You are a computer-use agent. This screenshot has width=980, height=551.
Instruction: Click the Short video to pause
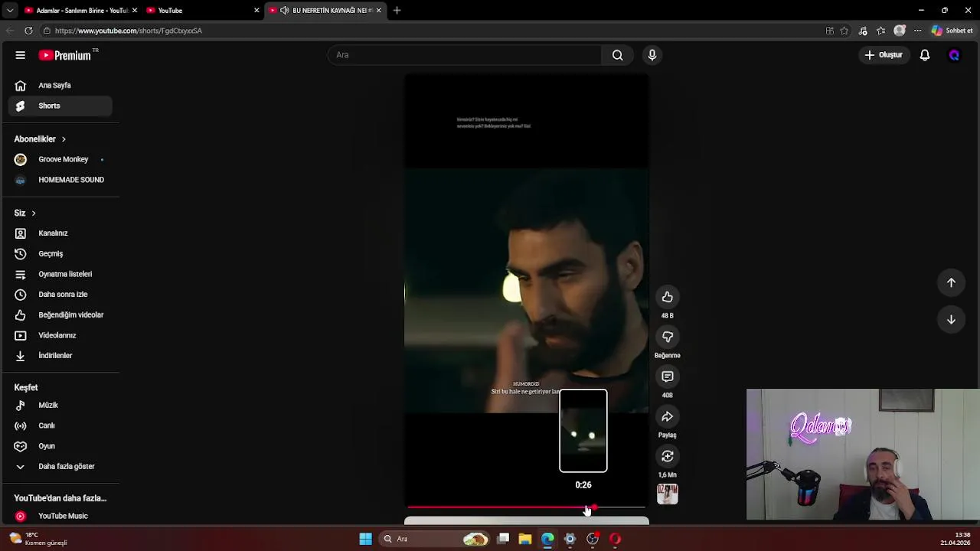click(527, 291)
